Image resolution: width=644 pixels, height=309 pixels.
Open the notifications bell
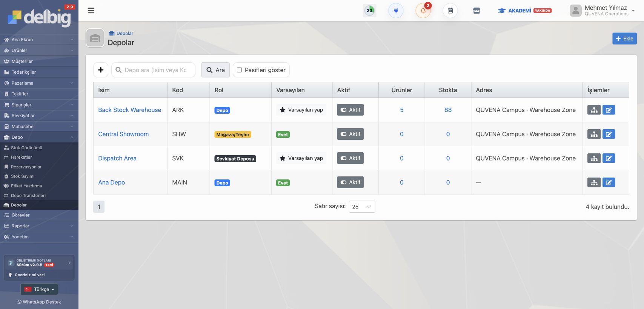(423, 11)
